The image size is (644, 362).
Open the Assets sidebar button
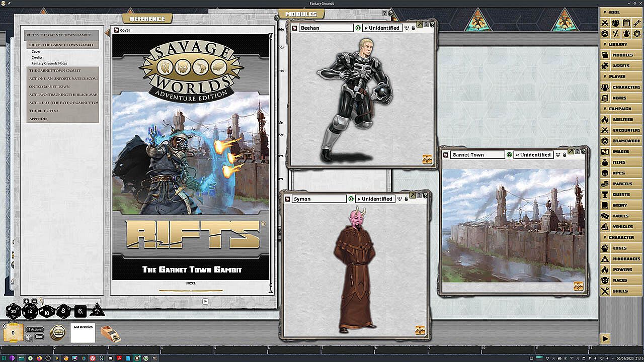click(621, 66)
